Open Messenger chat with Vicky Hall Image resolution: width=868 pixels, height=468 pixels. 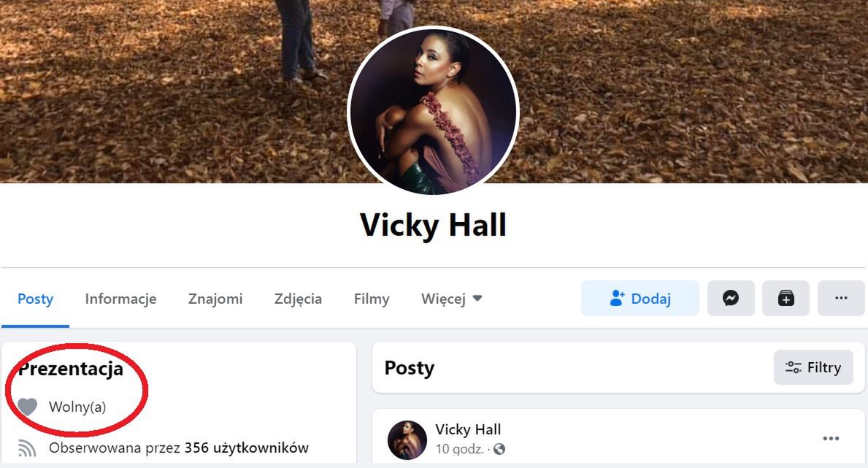pyautogui.click(x=731, y=299)
